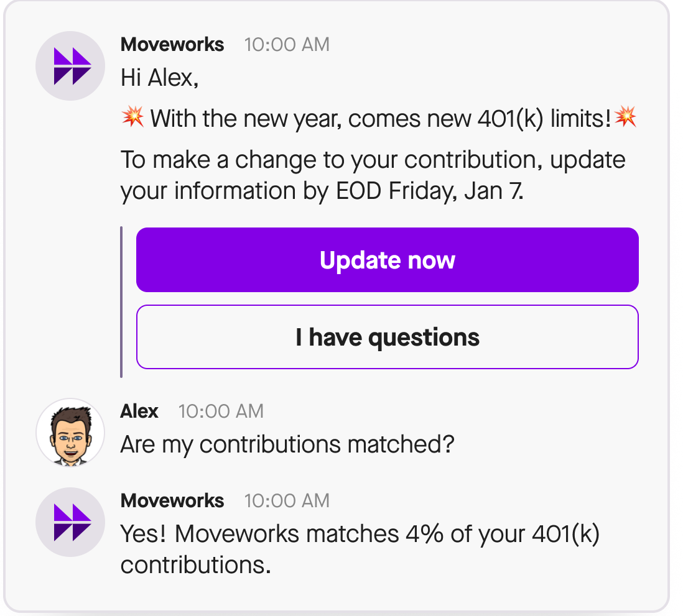Click the explosion emoji before "With the new year"
Screen dimensions: 683x616
point(132,117)
